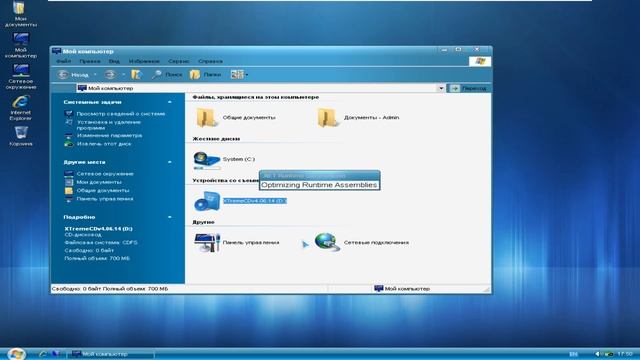Image resolution: width=640 pixels, height=360 pixels.
Task: Click the Переход go button
Action: tap(469, 88)
